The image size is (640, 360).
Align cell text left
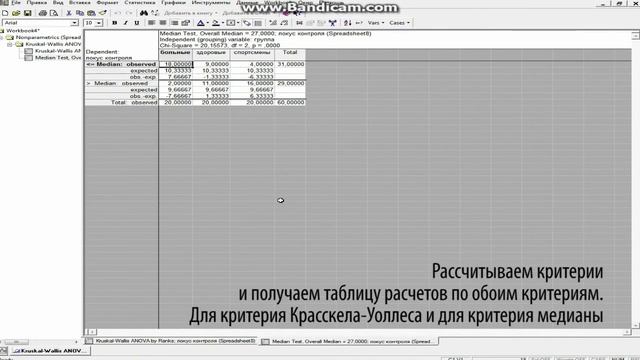pos(151,23)
